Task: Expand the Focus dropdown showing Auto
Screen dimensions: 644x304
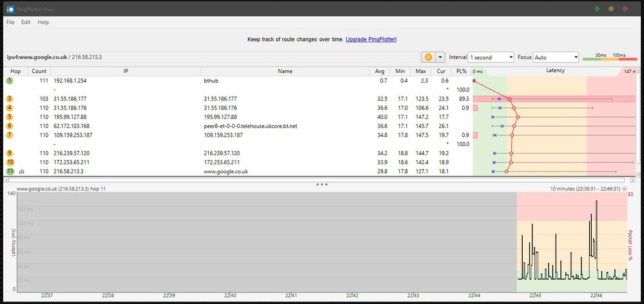Action: pyautogui.click(x=547, y=57)
